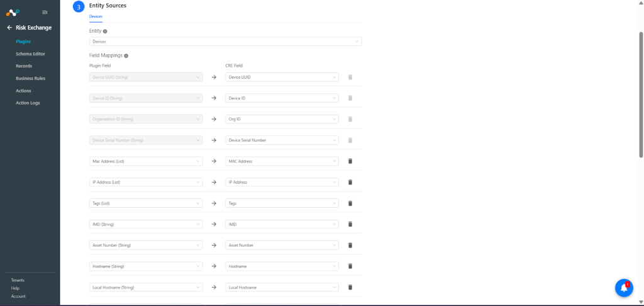644x306 pixels.
Task: Remove the Hostname mapping row
Action: 350,266
